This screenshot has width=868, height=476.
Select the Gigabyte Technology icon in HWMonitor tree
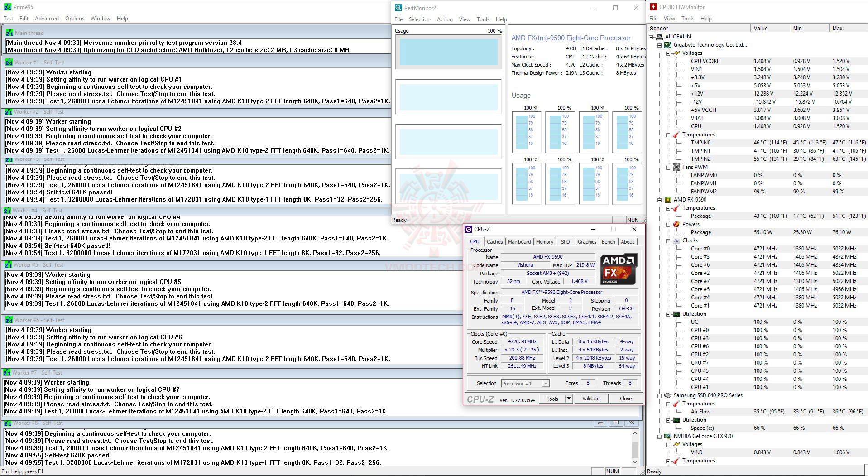(x=668, y=45)
